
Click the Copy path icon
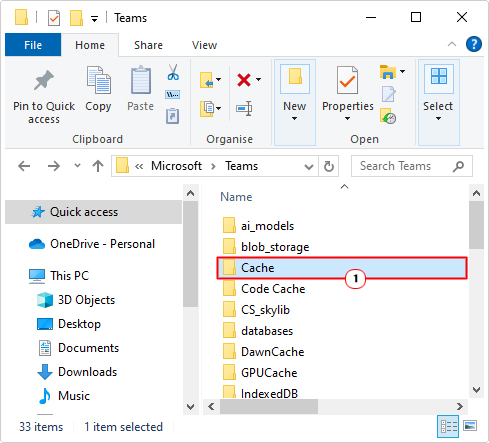pos(173,95)
